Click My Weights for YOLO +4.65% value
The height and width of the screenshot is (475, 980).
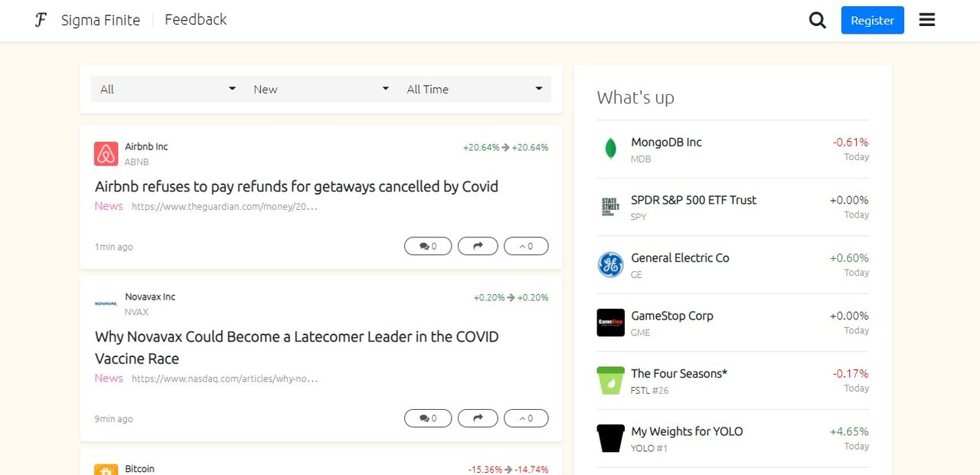click(849, 431)
